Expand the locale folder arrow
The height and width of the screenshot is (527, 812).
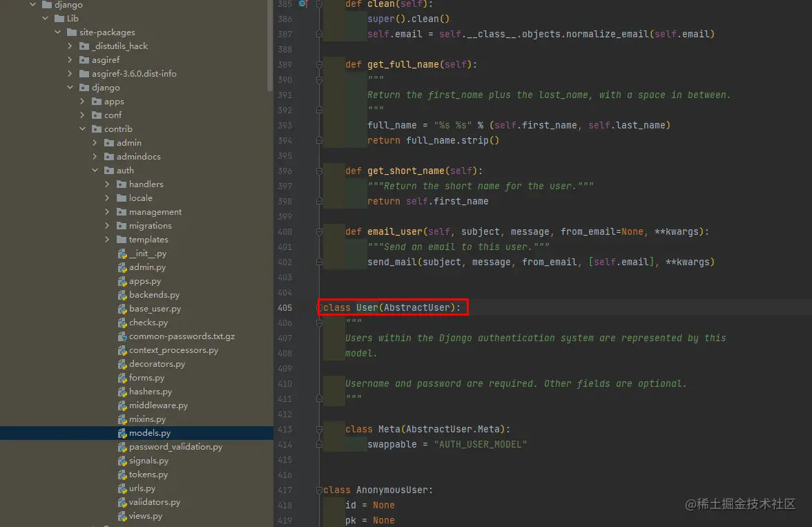click(x=107, y=198)
